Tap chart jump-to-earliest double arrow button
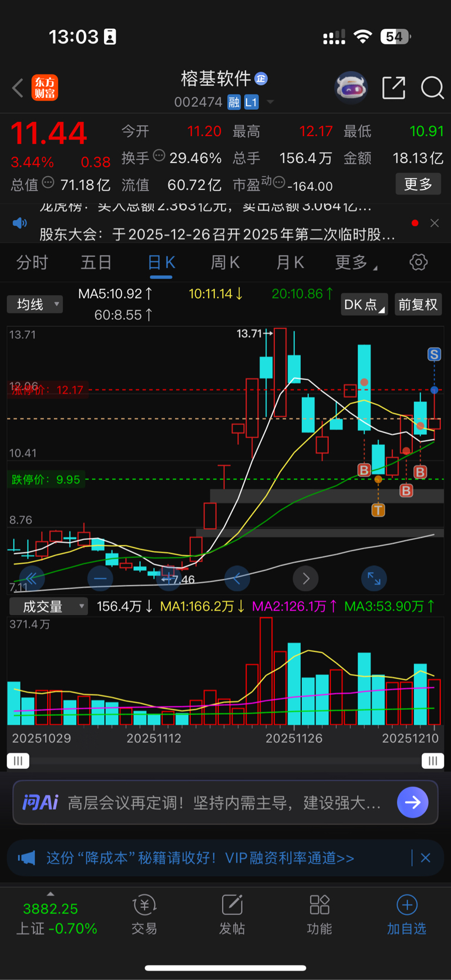Image resolution: width=451 pixels, height=980 pixels. pyautogui.click(x=32, y=579)
